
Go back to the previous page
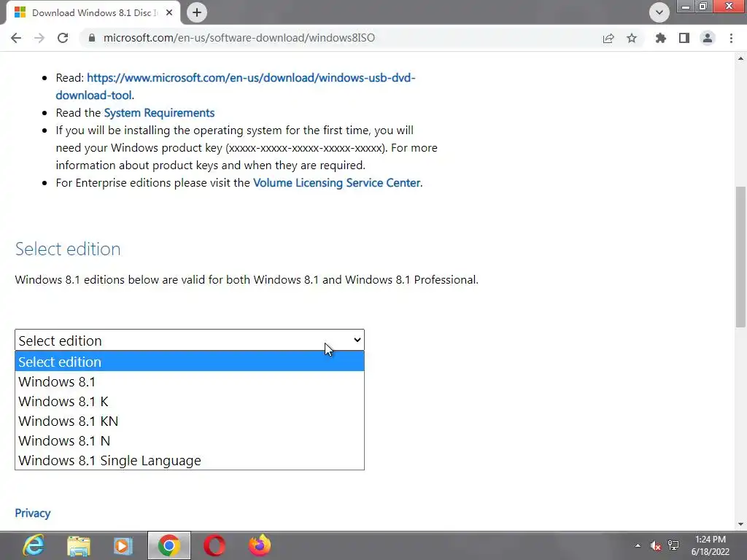click(16, 38)
